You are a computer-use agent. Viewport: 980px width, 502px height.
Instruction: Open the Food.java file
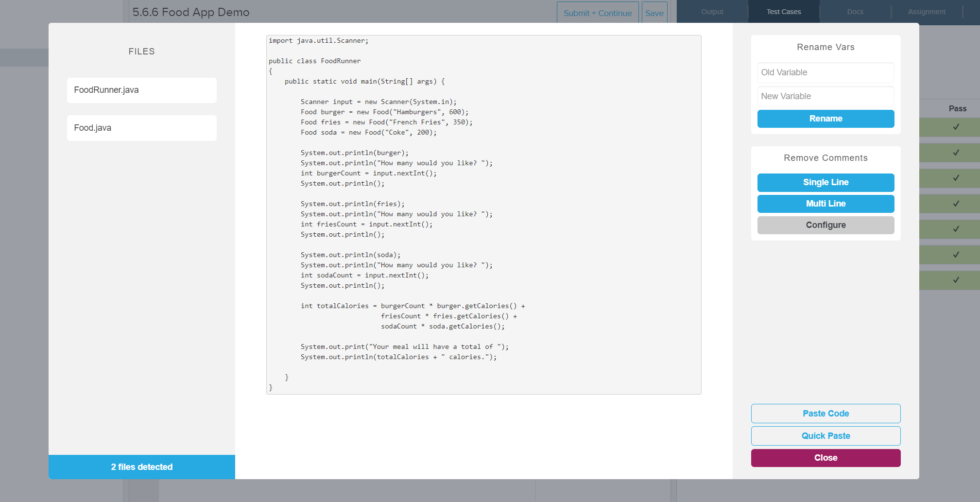(141, 128)
